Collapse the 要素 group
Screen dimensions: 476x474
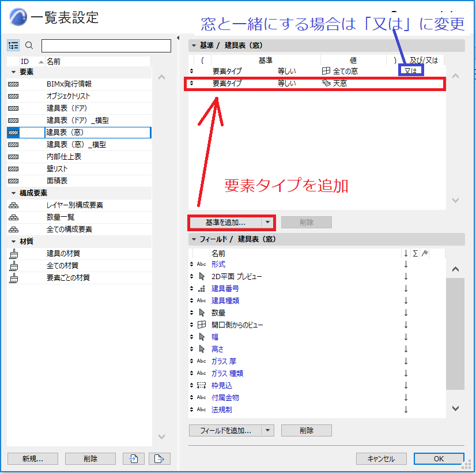(13, 72)
